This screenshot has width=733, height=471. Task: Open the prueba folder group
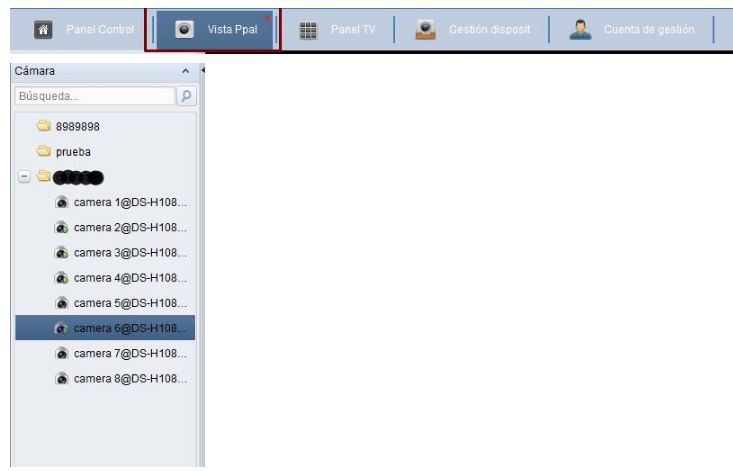[x=72, y=152]
